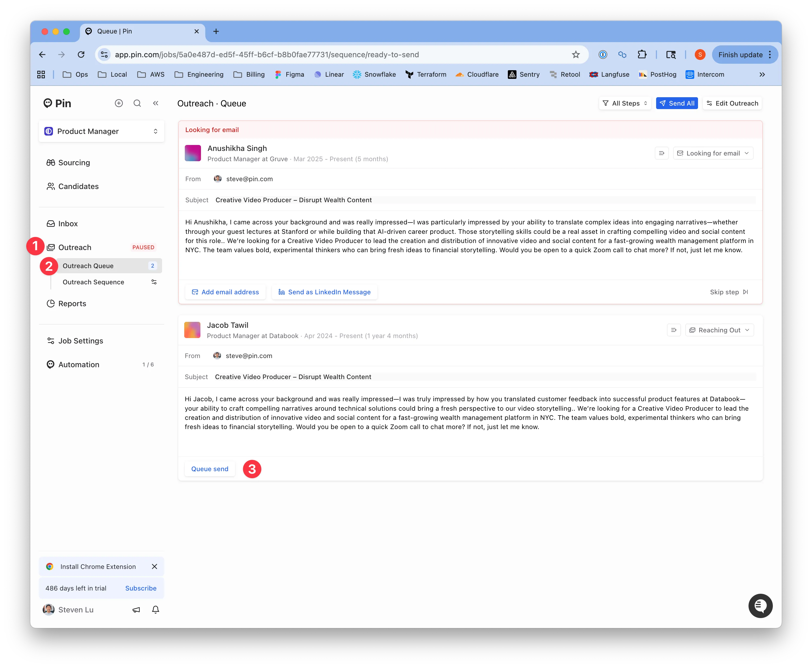Bookmark page with the star icon
The height and width of the screenshot is (668, 812).
point(576,55)
